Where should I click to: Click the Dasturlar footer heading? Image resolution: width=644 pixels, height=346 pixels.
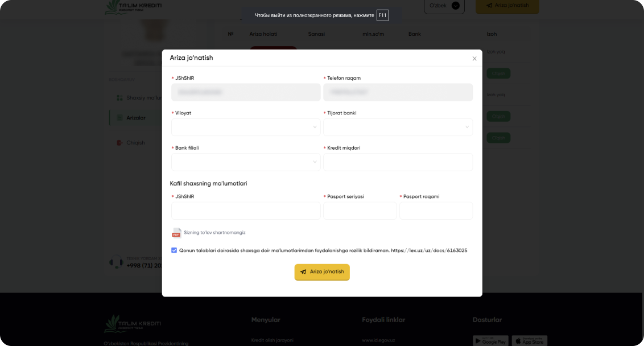(x=487, y=320)
